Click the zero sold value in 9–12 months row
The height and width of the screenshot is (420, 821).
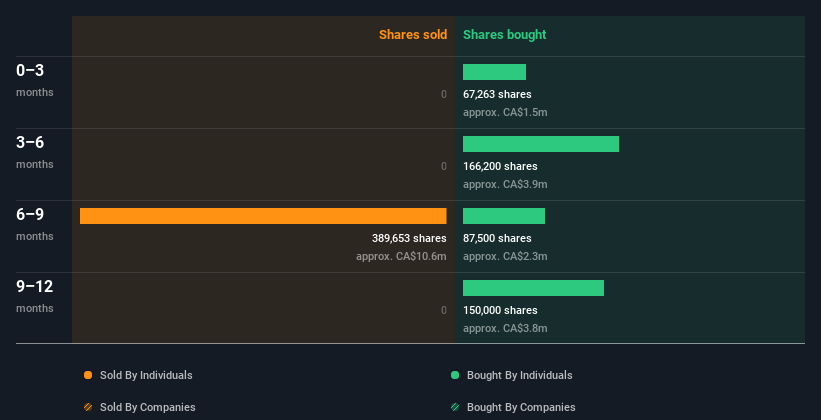click(x=444, y=310)
